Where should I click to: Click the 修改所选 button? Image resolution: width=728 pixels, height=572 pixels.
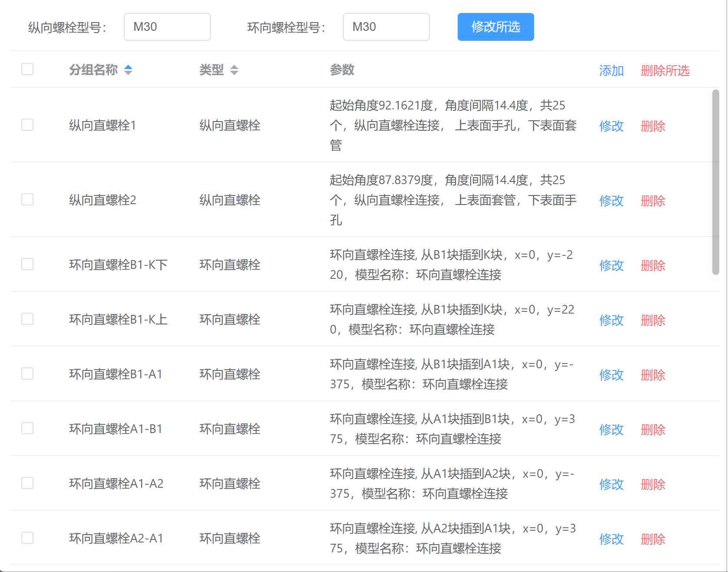[495, 27]
